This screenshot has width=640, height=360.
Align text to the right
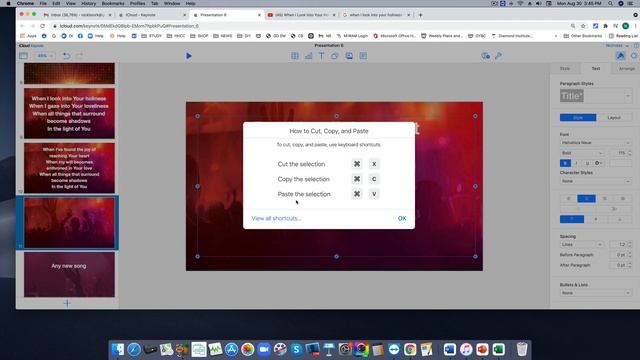[604, 199]
